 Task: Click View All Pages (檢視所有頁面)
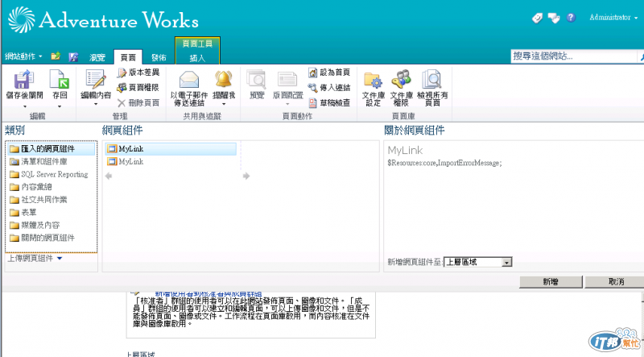[x=432, y=88]
